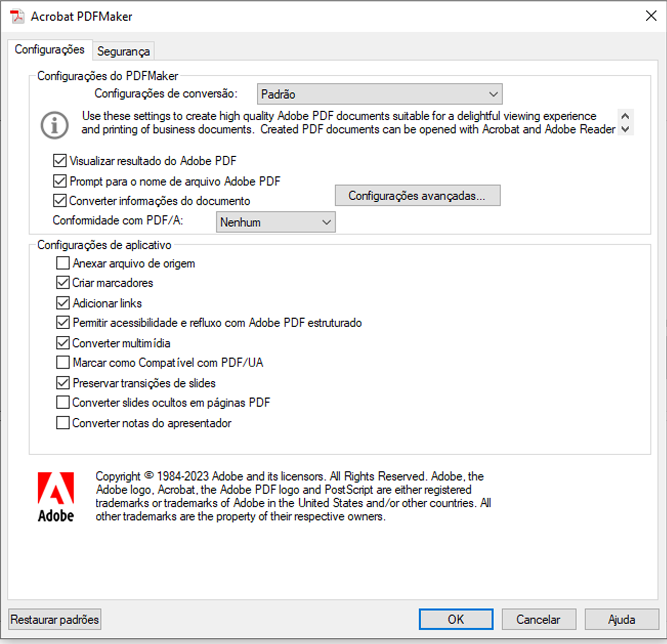Click the Acrobat PDFMaker title bar icon
This screenshot has height=644, width=667.
[x=17, y=16]
